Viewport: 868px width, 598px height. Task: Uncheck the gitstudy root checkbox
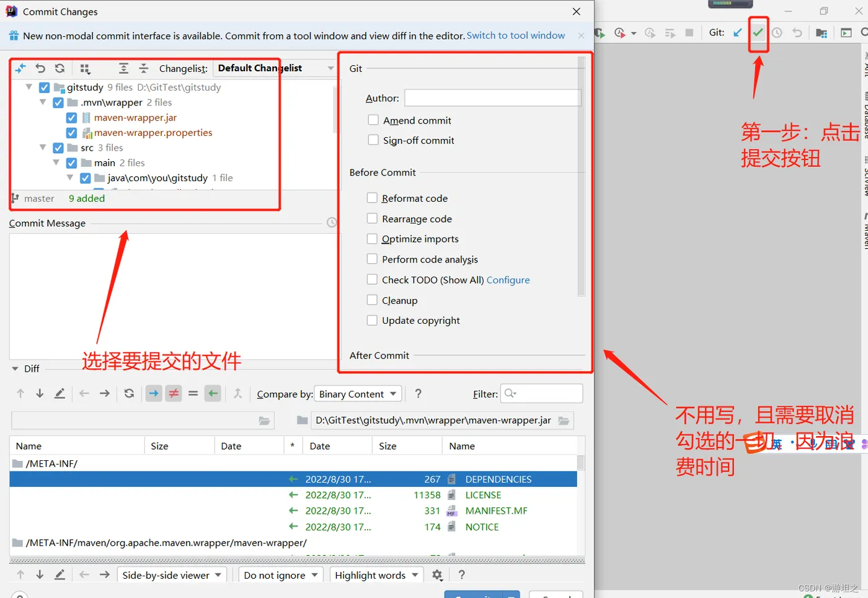[45, 87]
